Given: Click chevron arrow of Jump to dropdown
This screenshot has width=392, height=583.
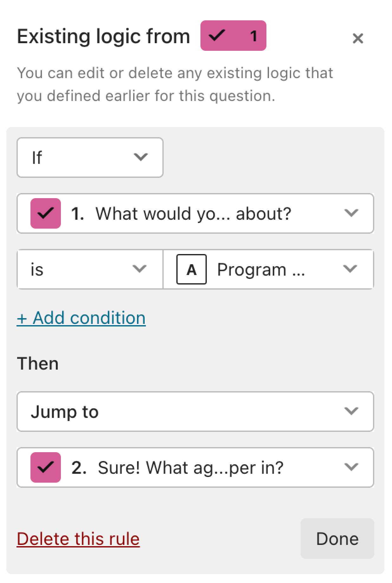Looking at the screenshot, I should pos(351,411).
